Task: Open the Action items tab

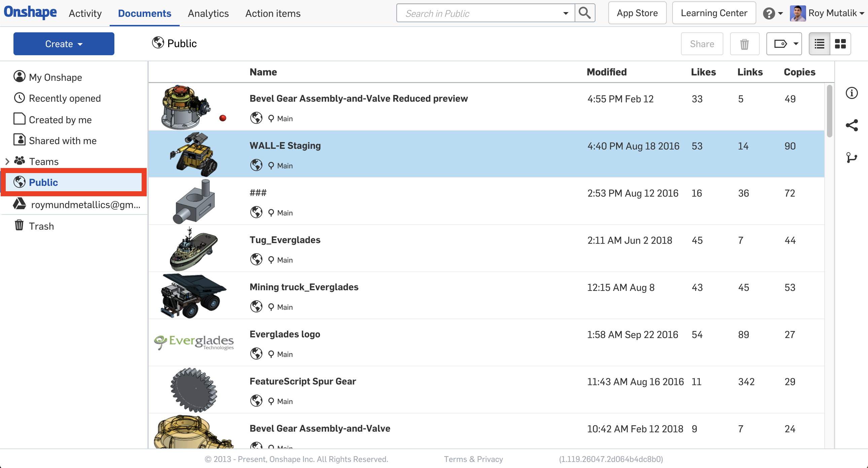Action: click(273, 13)
